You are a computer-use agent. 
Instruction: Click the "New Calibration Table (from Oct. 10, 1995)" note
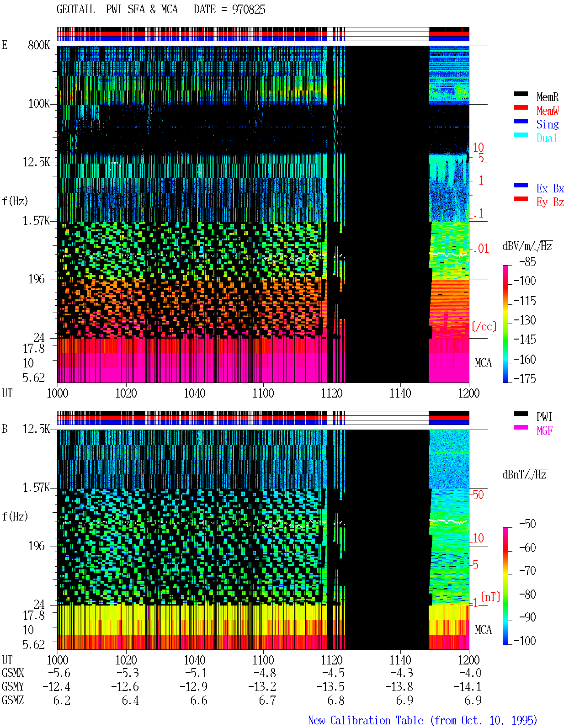pyautogui.click(x=423, y=720)
